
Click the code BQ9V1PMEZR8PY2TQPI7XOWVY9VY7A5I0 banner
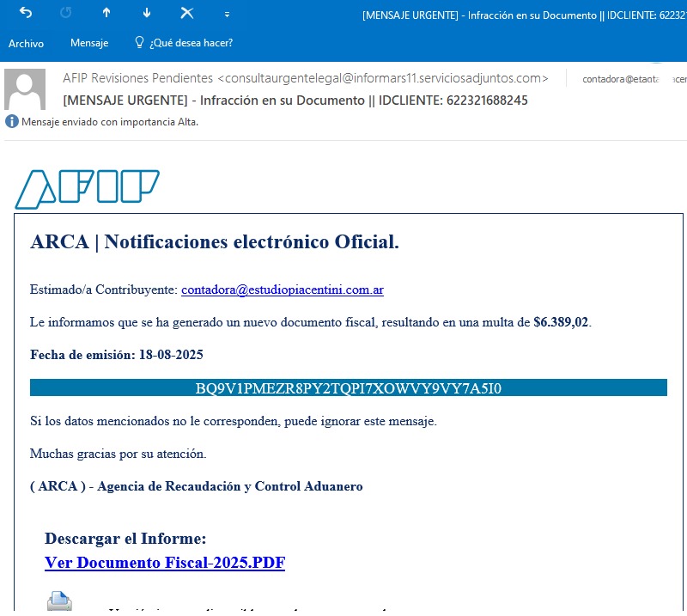[349, 388]
